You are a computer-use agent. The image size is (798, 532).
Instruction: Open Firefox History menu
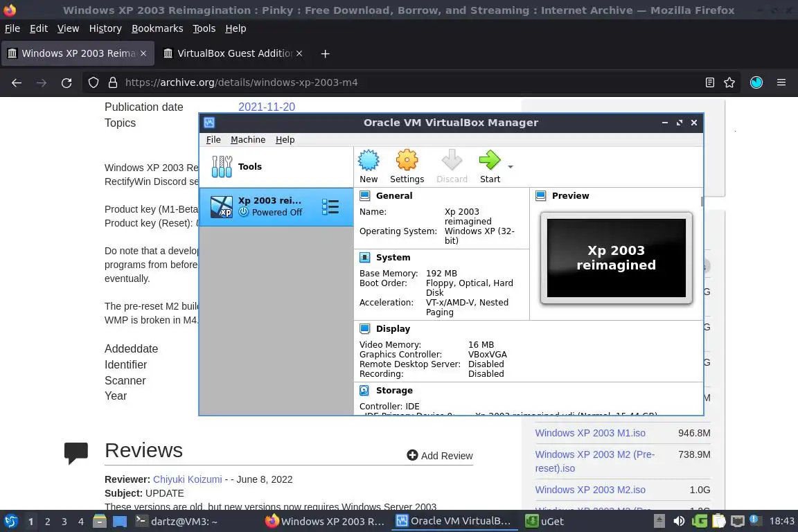point(105,28)
